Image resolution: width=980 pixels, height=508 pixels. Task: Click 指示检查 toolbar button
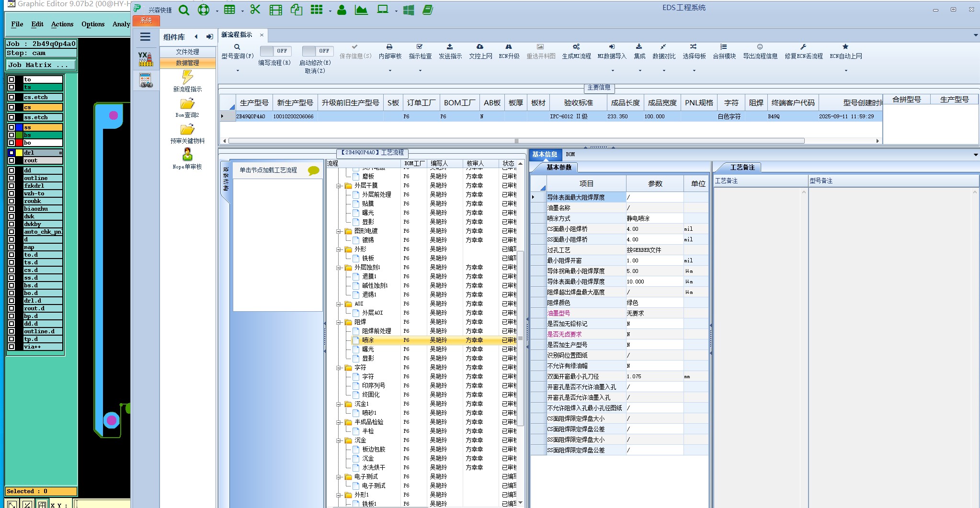[x=420, y=52]
